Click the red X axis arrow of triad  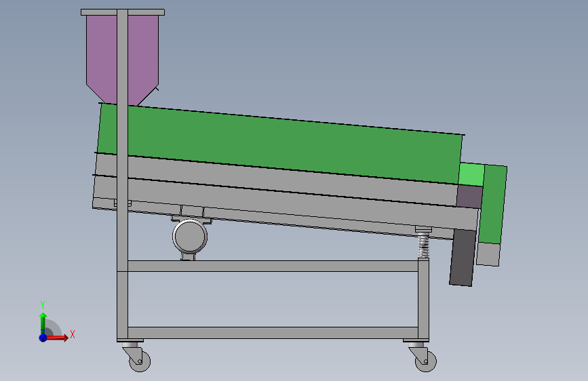coord(58,338)
